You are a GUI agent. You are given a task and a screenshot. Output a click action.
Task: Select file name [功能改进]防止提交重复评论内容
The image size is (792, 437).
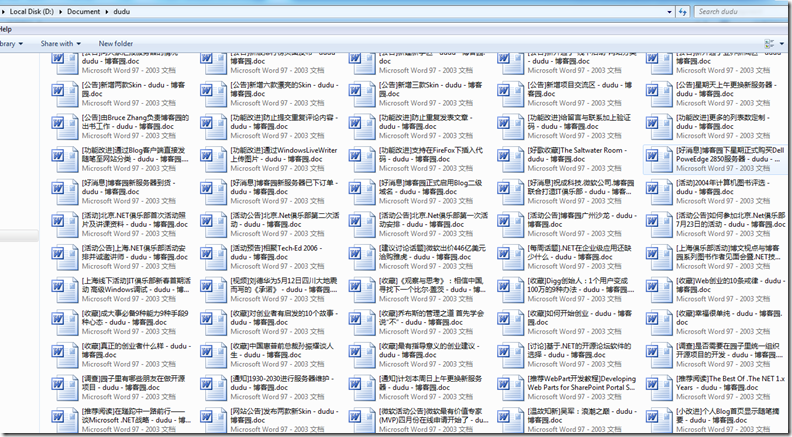coord(283,122)
